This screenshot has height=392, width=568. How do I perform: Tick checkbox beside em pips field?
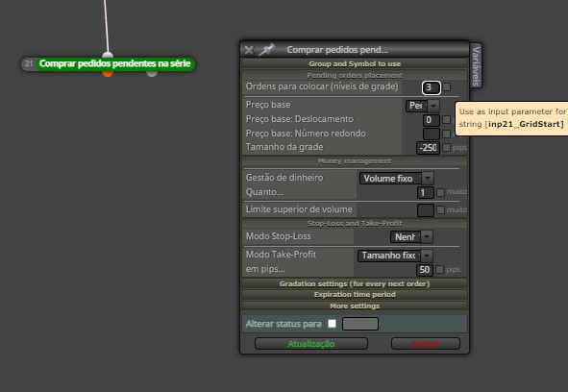[x=439, y=270]
